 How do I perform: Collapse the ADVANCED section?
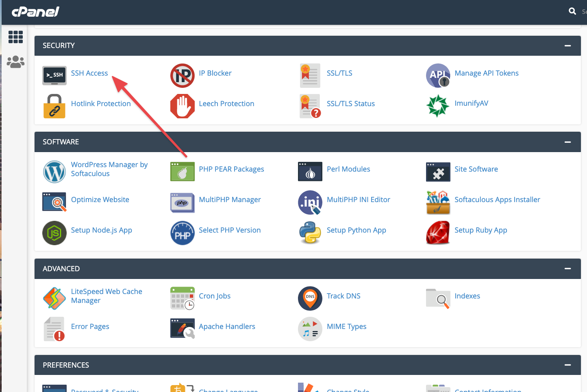(x=567, y=269)
